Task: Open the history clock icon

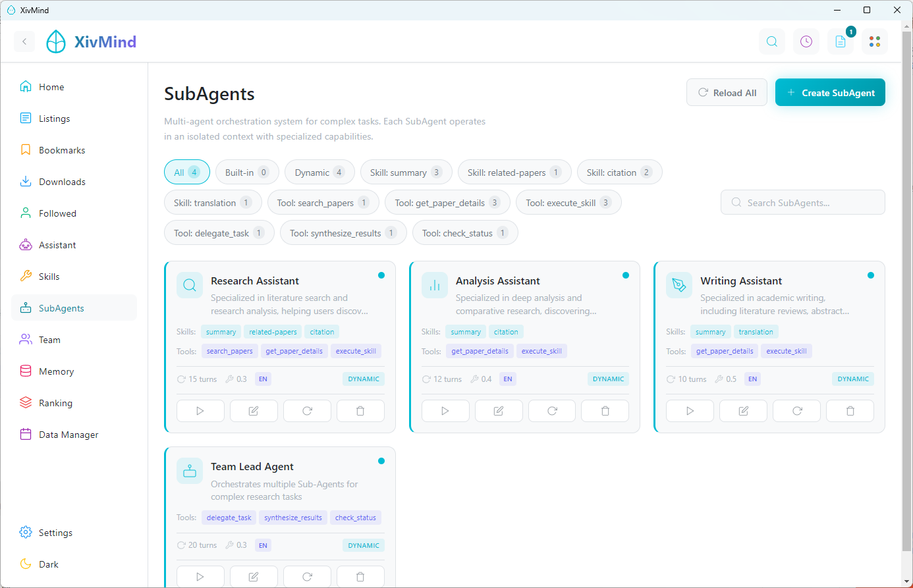Action: (806, 41)
